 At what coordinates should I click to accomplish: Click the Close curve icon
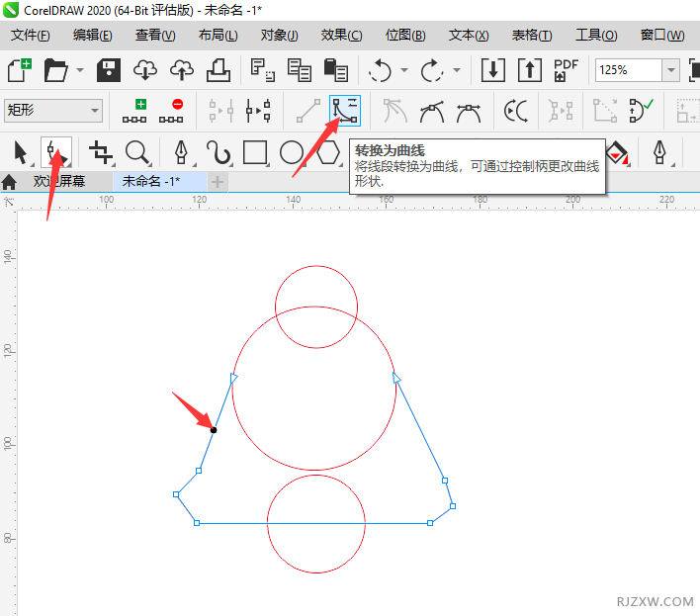click(x=641, y=111)
